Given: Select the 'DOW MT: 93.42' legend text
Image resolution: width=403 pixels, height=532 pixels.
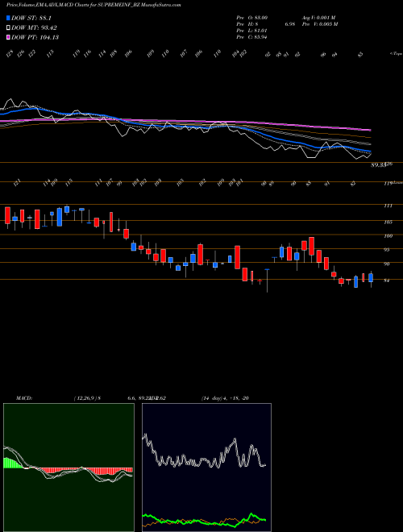Looking at the screenshot, I should tap(34, 27).
